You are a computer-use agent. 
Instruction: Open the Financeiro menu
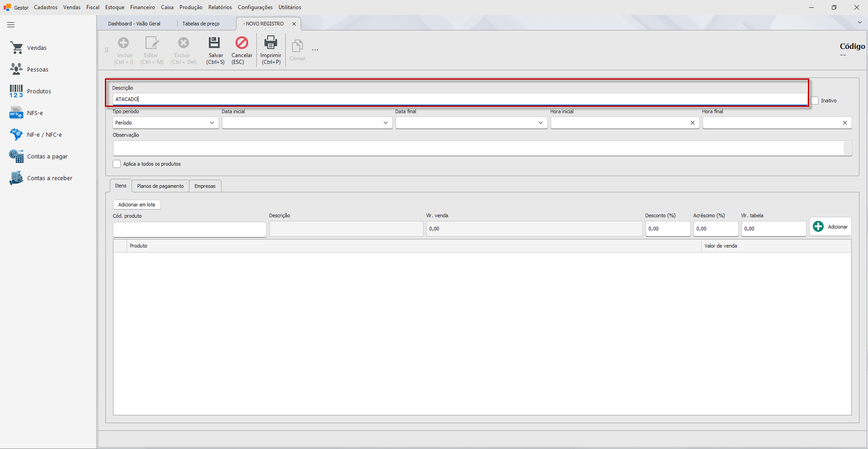[142, 7]
